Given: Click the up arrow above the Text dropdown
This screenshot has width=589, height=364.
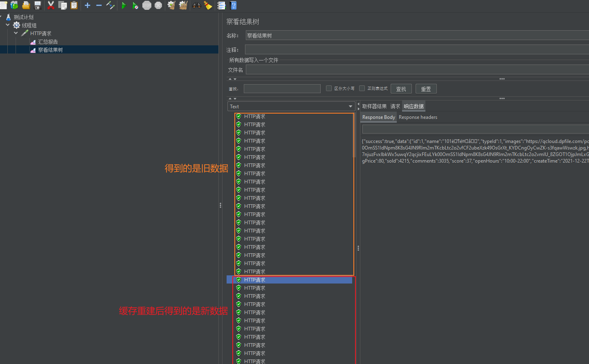Looking at the screenshot, I should 230,98.
